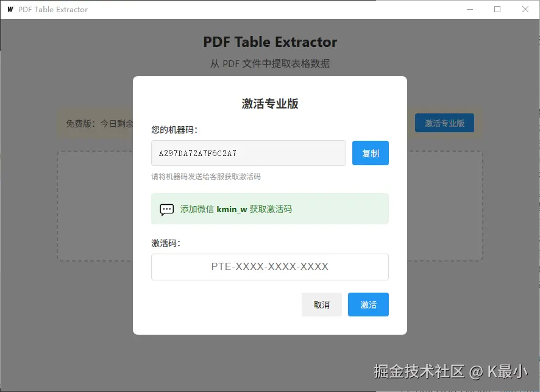Image resolution: width=540 pixels, height=392 pixels.
Task: Click the 激活码 label above input
Action: pyautogui.click(x=166, y=243)
